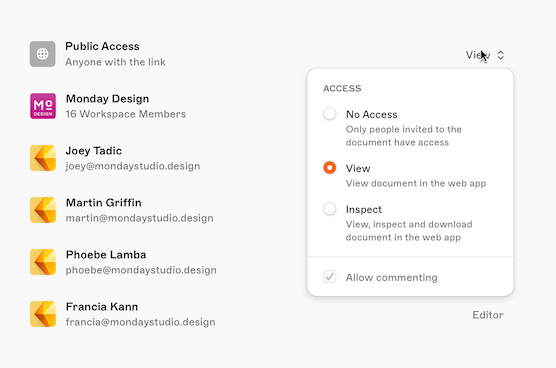Click the Allow commenting label
Viewport: 556px width, 368px height.
click(x=391, y=277)
